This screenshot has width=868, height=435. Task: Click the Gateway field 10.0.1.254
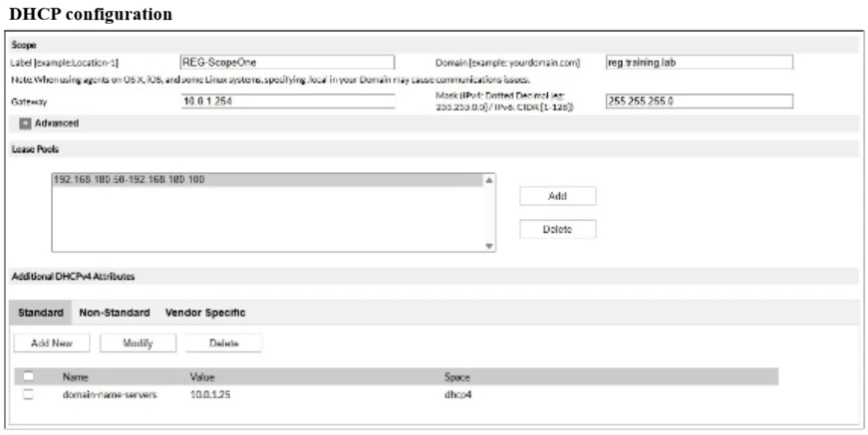coord(287,102)
